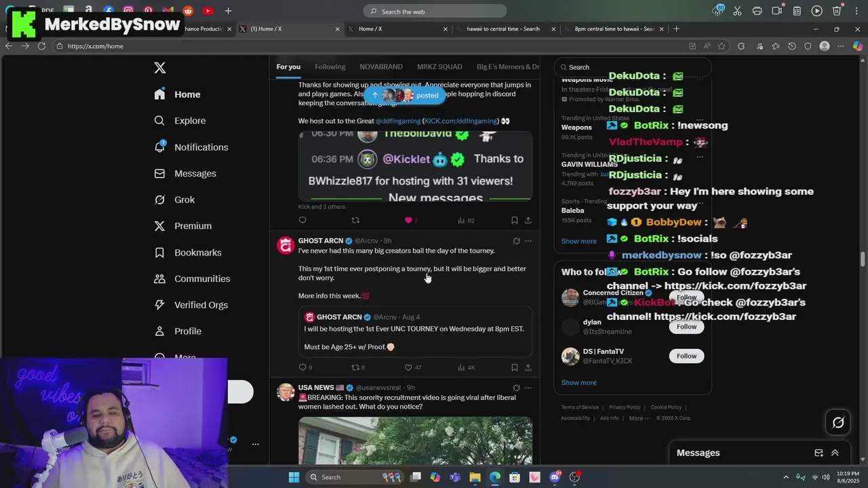This screenshot has width=868, height=488.
Task: Open the floating Grok button
Action: pos(838,423)
